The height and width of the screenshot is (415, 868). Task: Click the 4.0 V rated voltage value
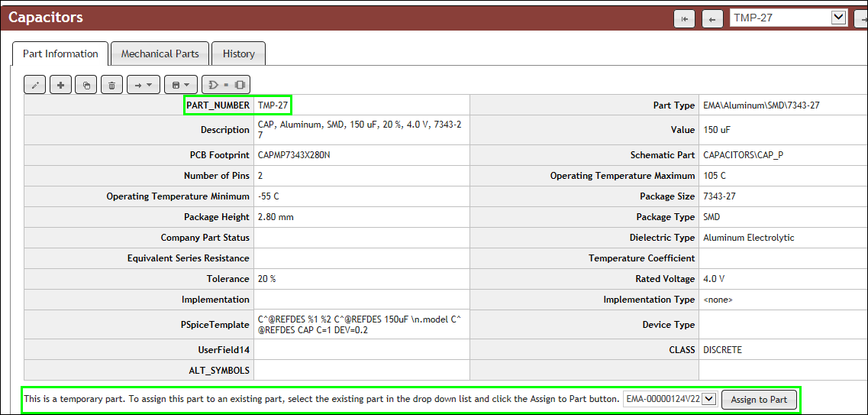click(715, 279)
